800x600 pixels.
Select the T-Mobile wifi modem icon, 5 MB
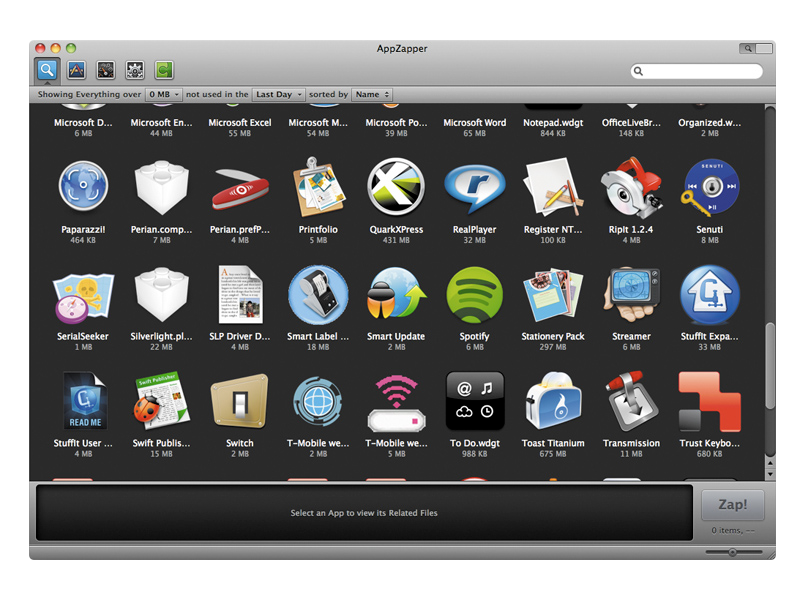[396, 403]
